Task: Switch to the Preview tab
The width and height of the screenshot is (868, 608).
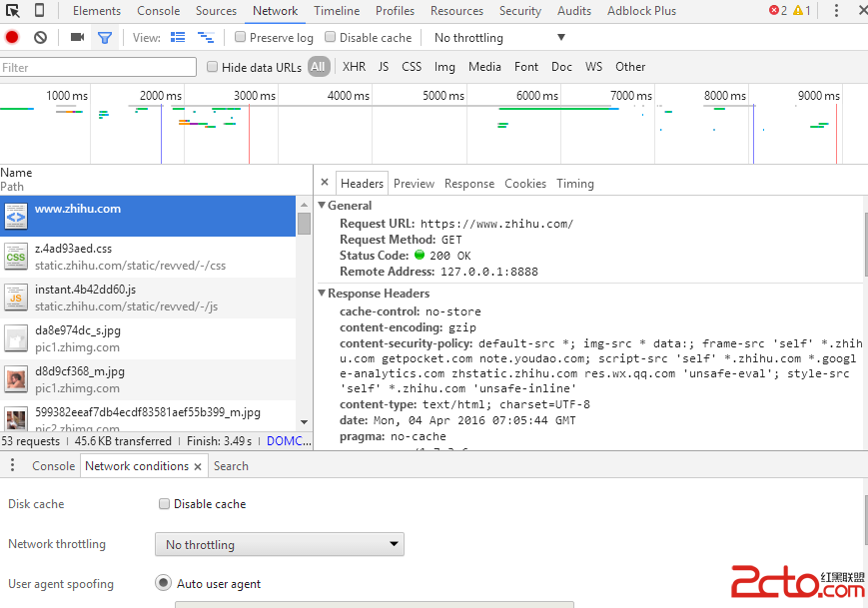Action: pos(415,183)
